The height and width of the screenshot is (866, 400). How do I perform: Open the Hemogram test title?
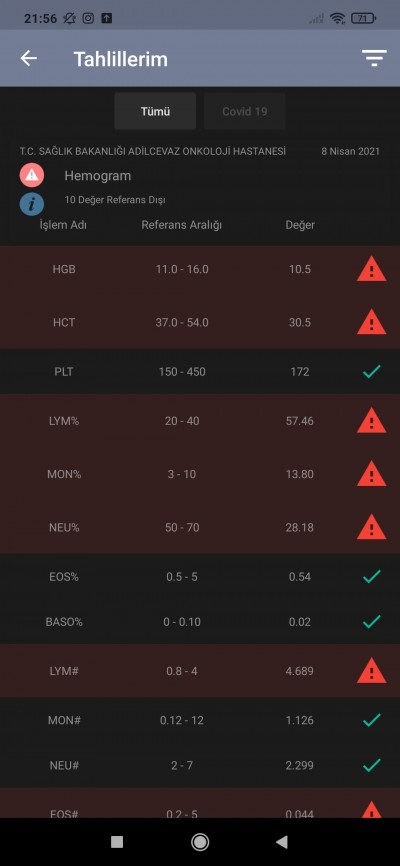tap(98, 176)
